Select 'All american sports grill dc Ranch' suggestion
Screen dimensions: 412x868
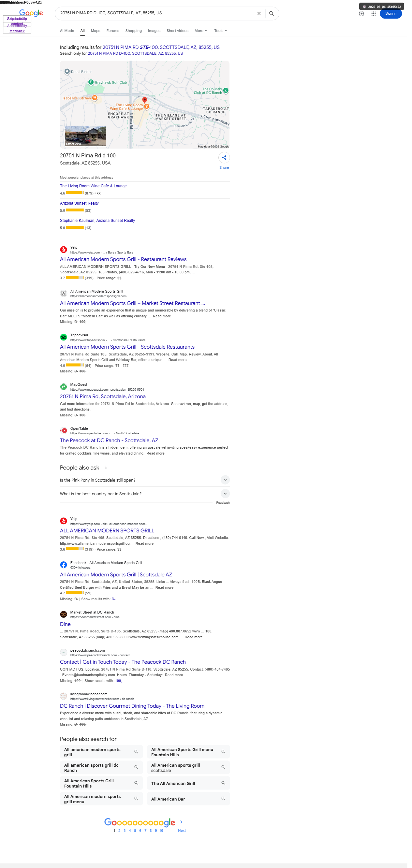[x=102, y=776]
